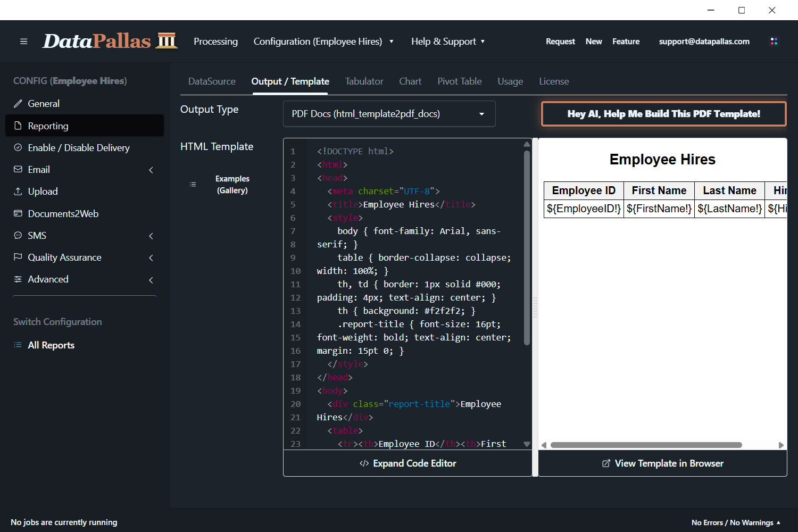Click the support@datapallas.com email link
The image size is (798, 532).
[704, 41]
